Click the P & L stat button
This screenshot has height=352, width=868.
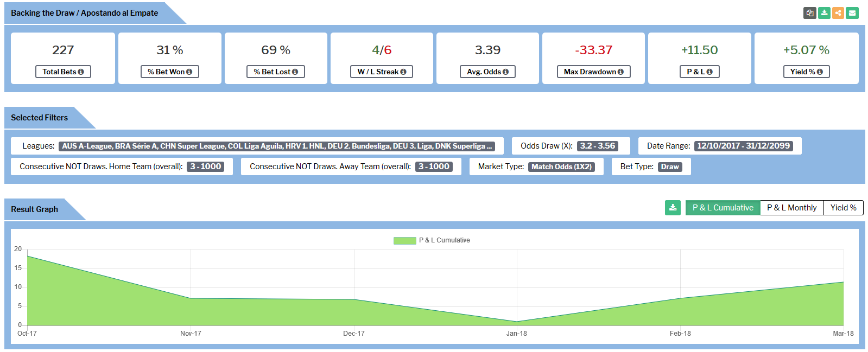tap(699, 72)
